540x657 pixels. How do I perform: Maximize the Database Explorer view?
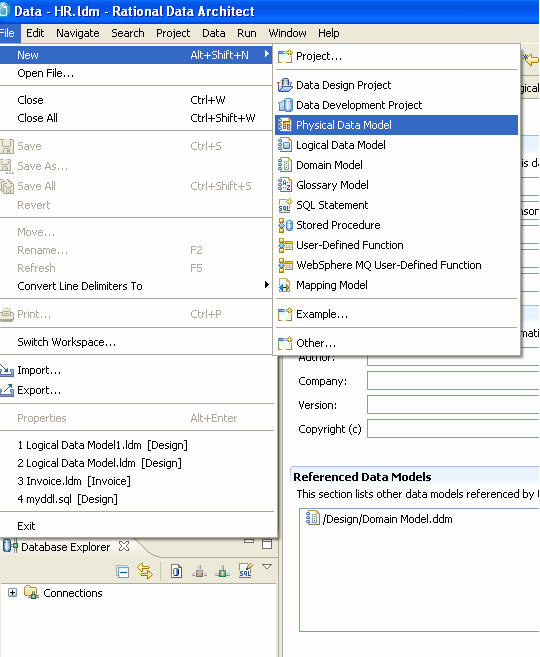267,544
